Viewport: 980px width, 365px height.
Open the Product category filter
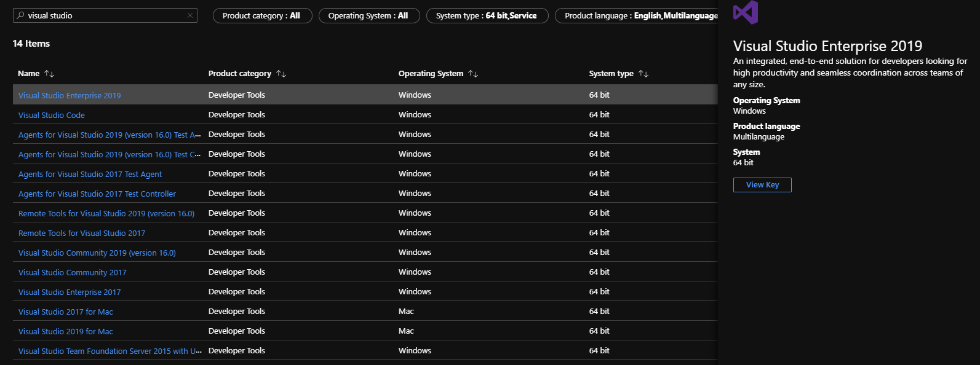pyautogui.click(x=263, y=16)
